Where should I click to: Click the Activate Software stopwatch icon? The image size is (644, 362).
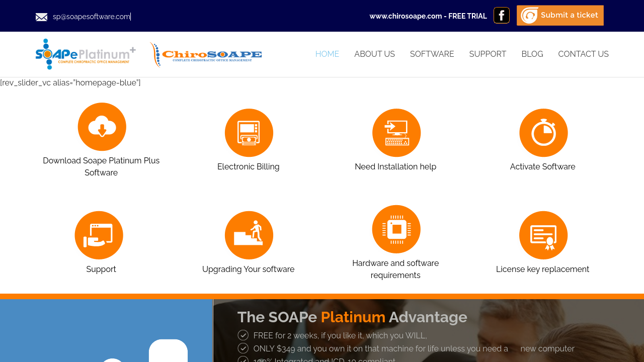tap(543, 133)
